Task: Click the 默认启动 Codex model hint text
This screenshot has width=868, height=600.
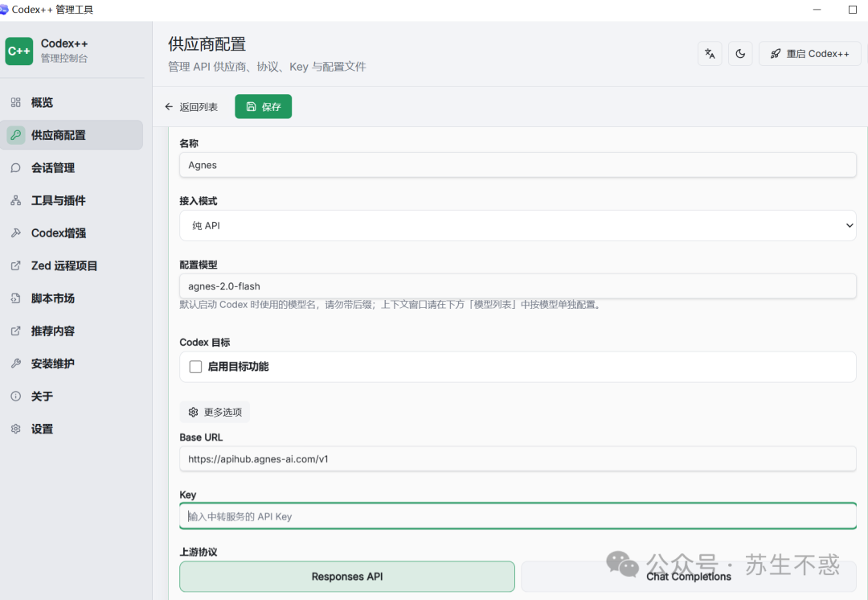Action: coord(391,305)
